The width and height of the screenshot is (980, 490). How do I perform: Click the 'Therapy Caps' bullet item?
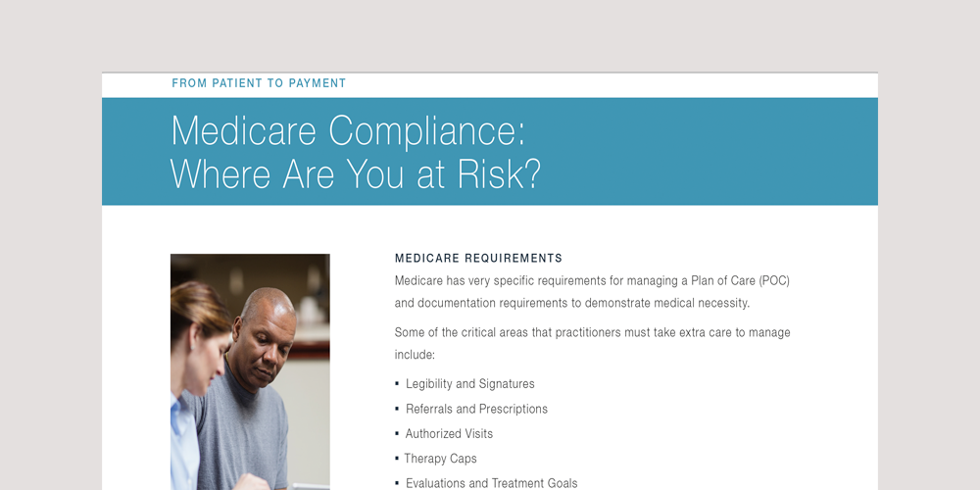(x=441, y=459)
